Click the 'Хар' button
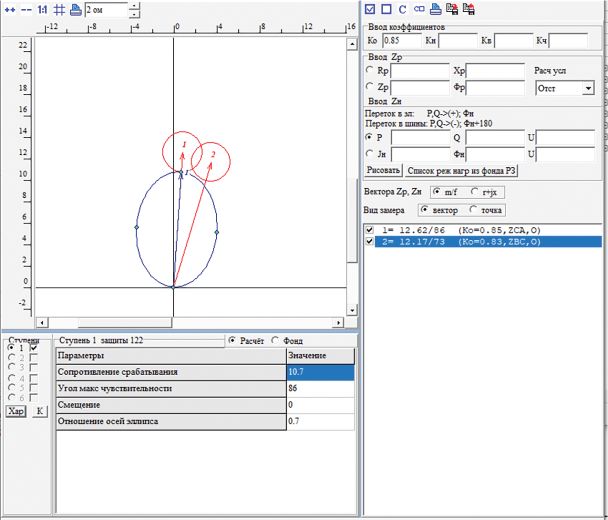 [x=16, y=411]
